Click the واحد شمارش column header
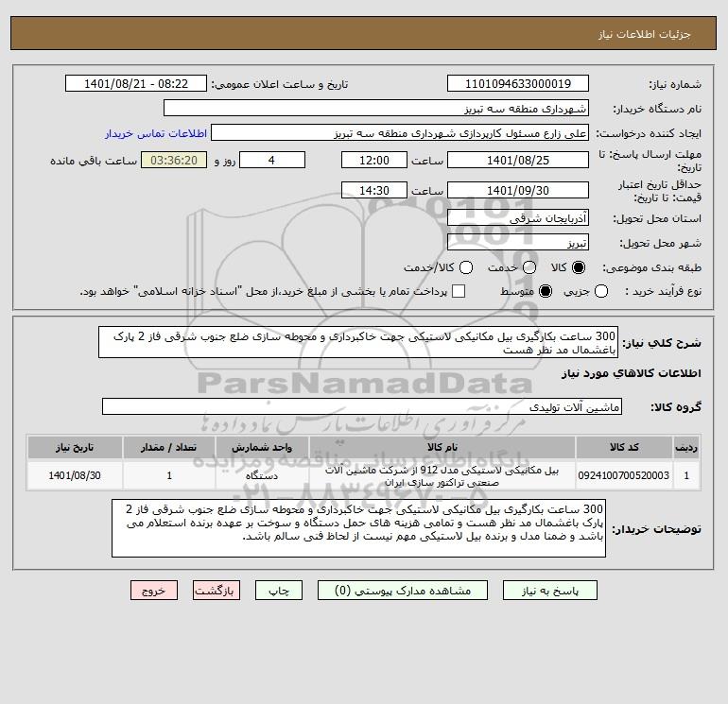The image size is (728, 704). [262, 447]
